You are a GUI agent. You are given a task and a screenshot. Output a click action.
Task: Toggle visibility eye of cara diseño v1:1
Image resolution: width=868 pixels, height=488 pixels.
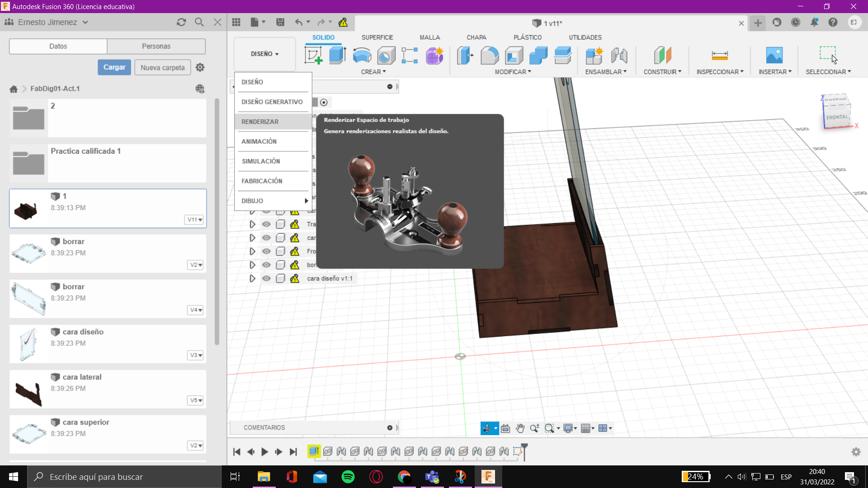pos(266,278)
